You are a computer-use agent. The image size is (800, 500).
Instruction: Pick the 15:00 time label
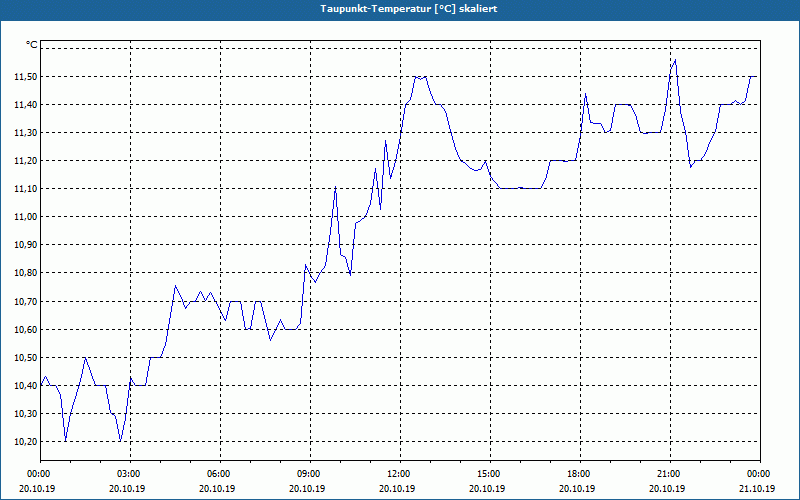pos(490,474)
